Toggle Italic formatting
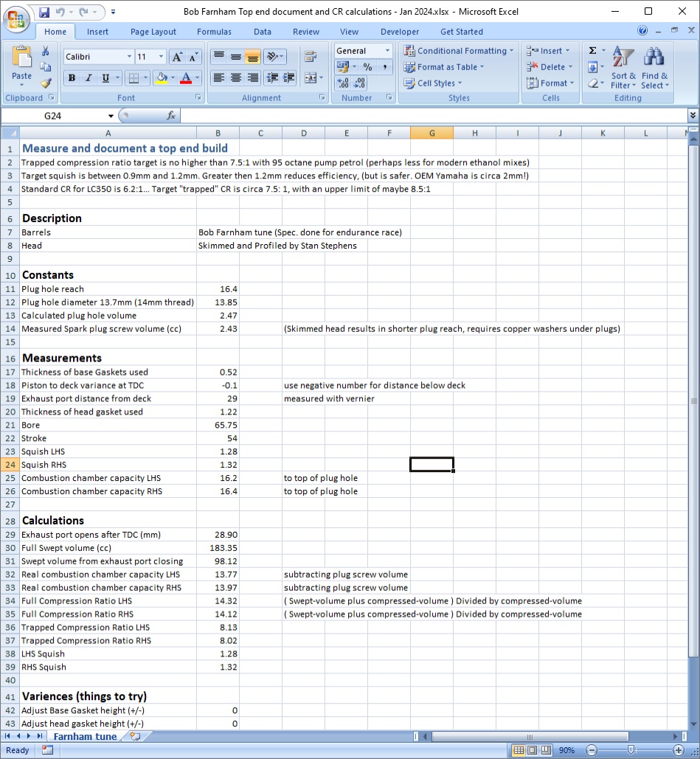 pyautogui.click(x=89, y=78)
